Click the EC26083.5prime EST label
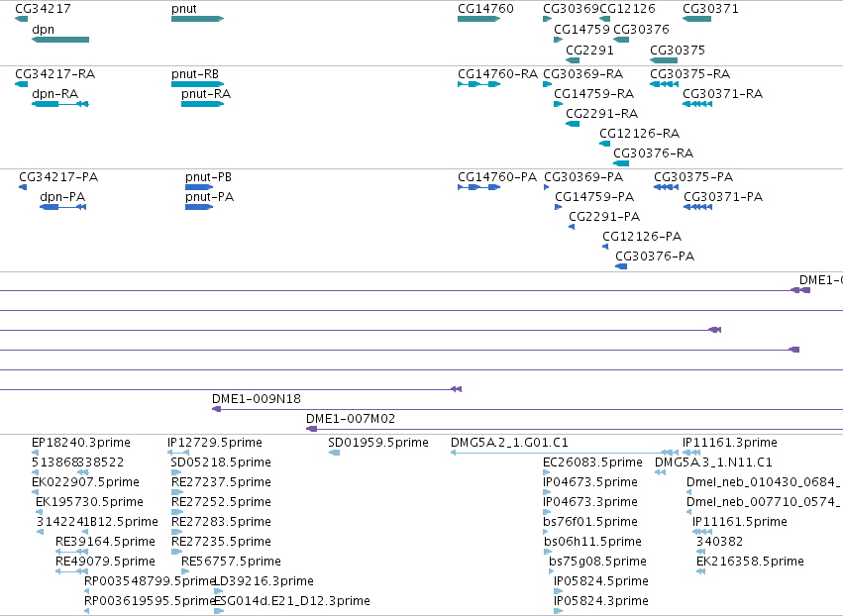843x616 pixels. click(593, 462)
